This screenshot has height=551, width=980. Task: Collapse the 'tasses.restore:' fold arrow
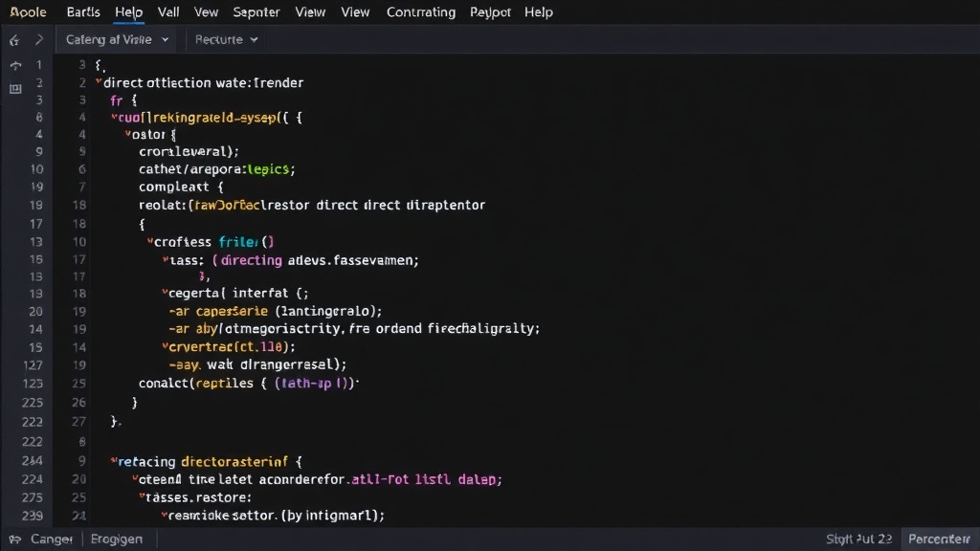(142, 496)
